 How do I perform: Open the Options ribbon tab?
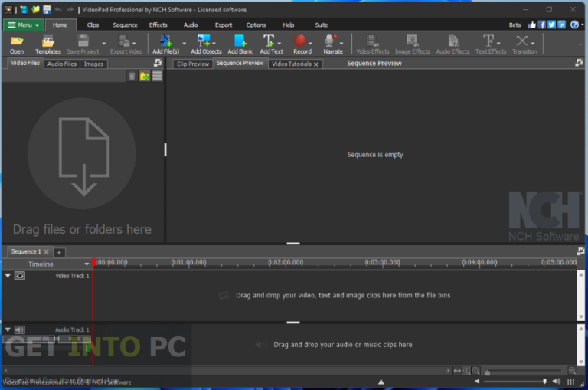click(256, 25)
